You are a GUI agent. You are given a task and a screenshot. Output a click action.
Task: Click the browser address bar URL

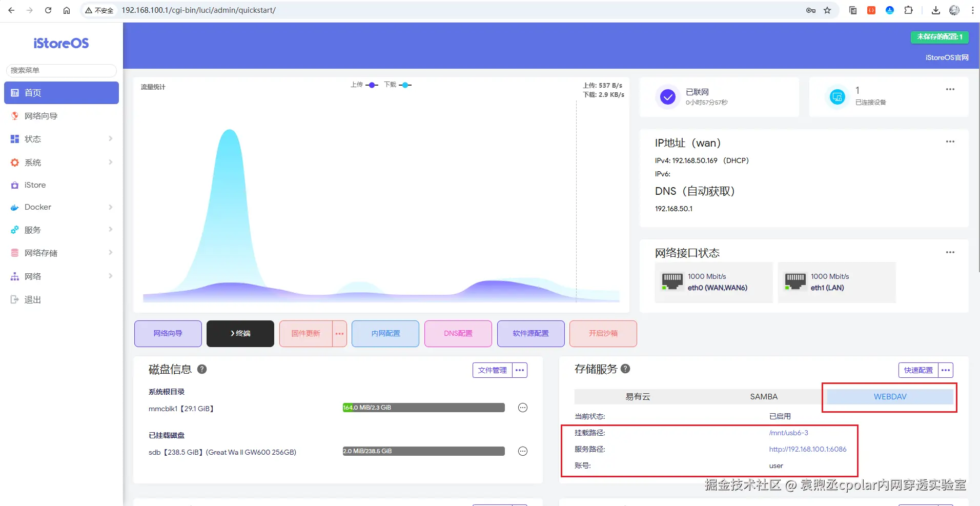(198, 10)
